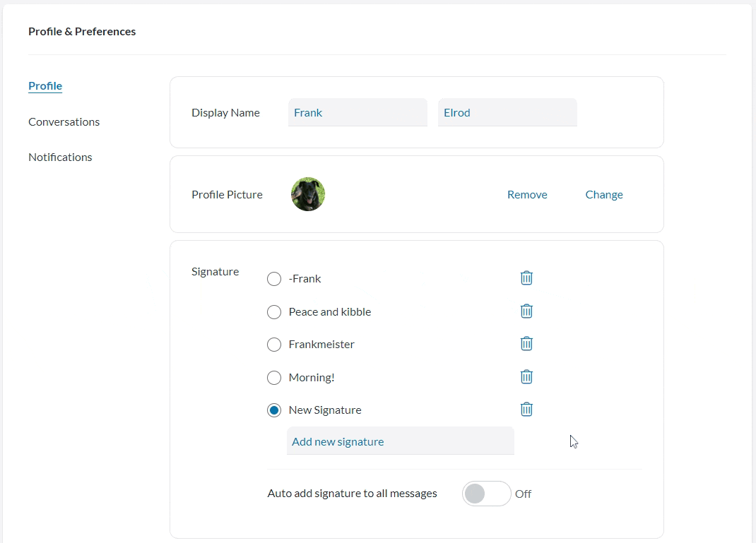The width and height of the screenshot is (756, 543).
Task: Click the Add new signature field
Action: pyautogui.click(x=400, y=441)
